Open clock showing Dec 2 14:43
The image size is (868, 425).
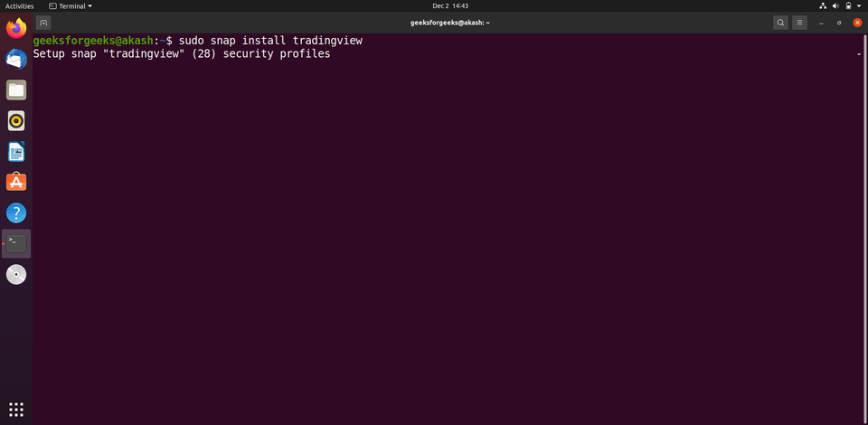[x=450, y=6]
